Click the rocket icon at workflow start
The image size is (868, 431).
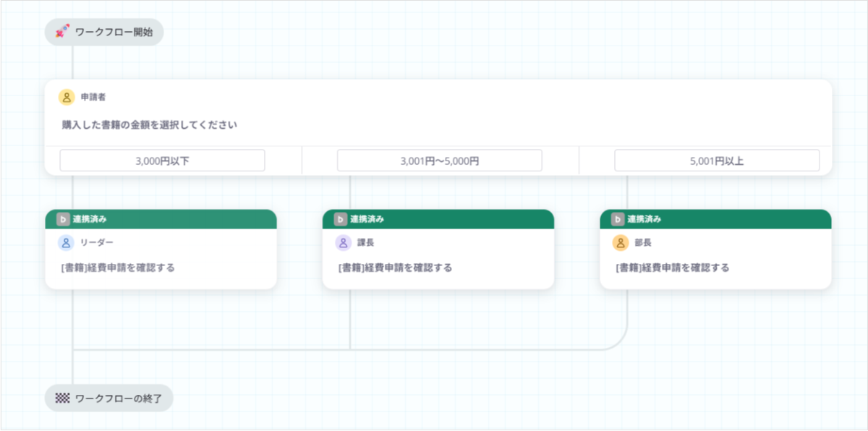pyautogui.click(x=62, y=32)
